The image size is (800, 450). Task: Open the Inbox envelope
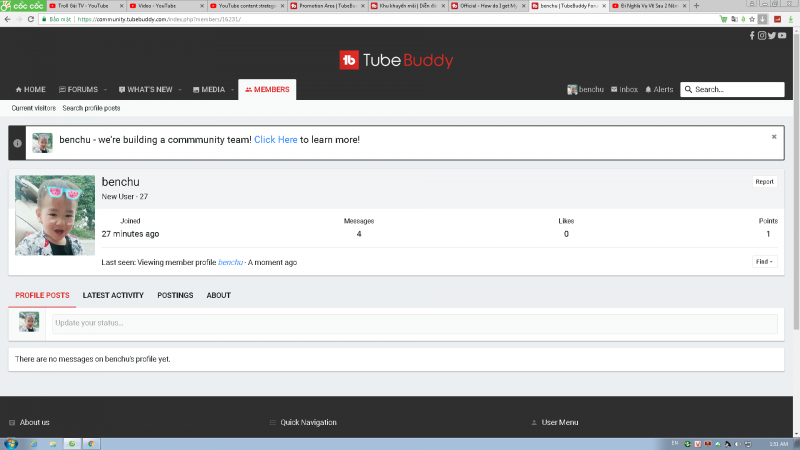624,90
